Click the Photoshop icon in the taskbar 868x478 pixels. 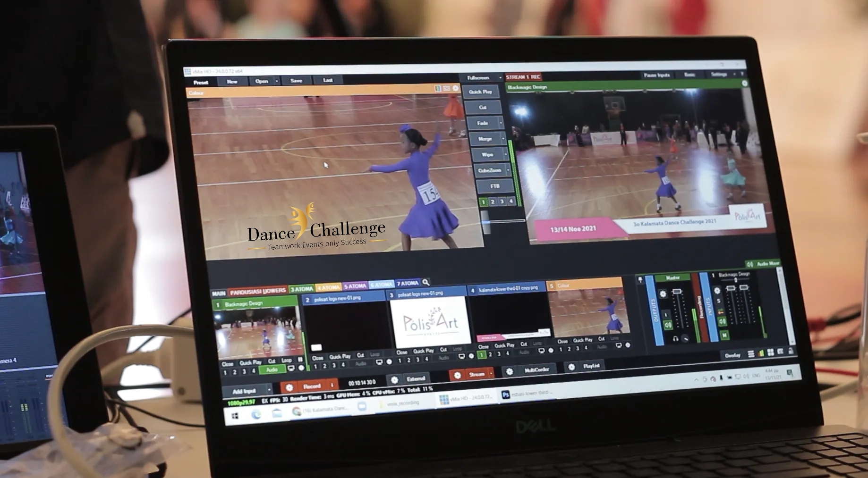pyautogui.click(x=505, y=395)
